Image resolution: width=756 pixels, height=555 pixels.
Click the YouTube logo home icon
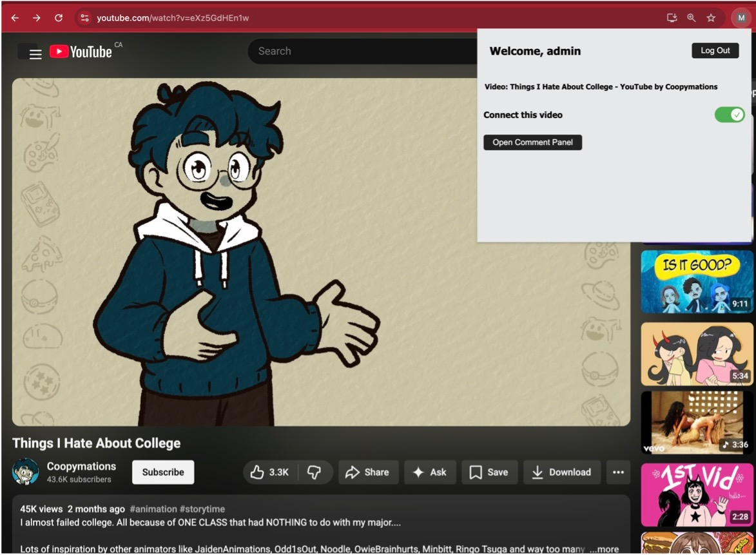81,52
